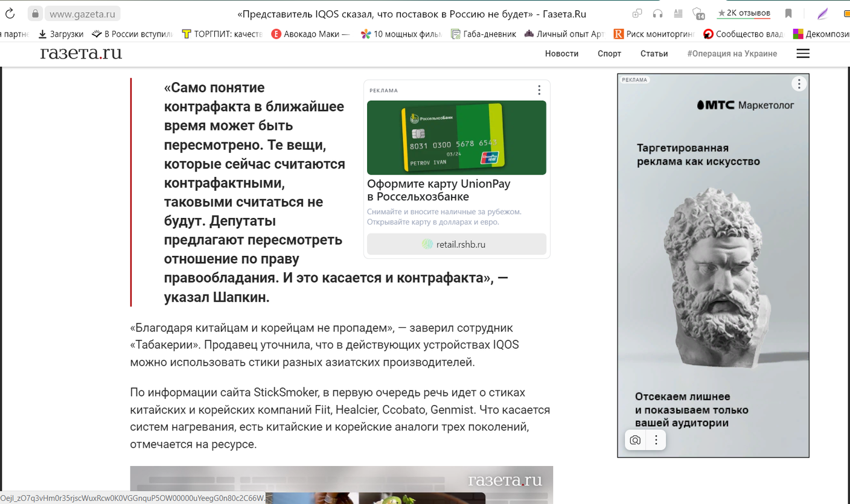Click the quote ending with указал Шапкин

click(x=336, y=193)
